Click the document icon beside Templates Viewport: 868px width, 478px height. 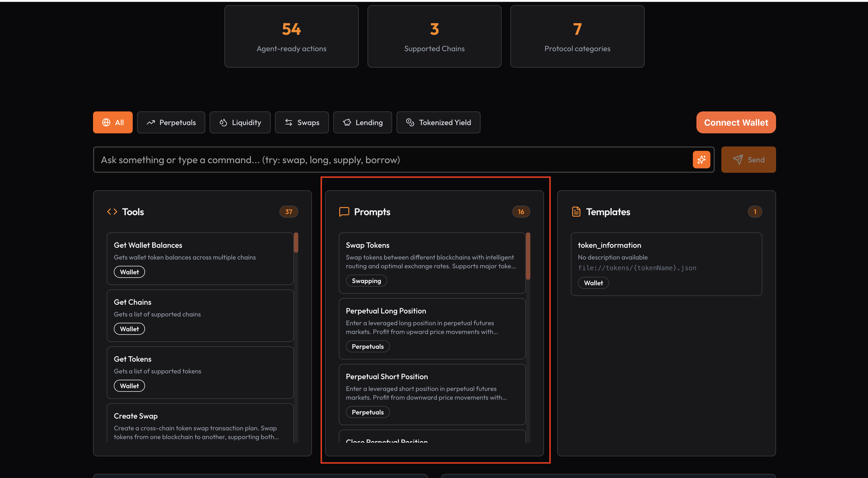[x=576, y=211]
